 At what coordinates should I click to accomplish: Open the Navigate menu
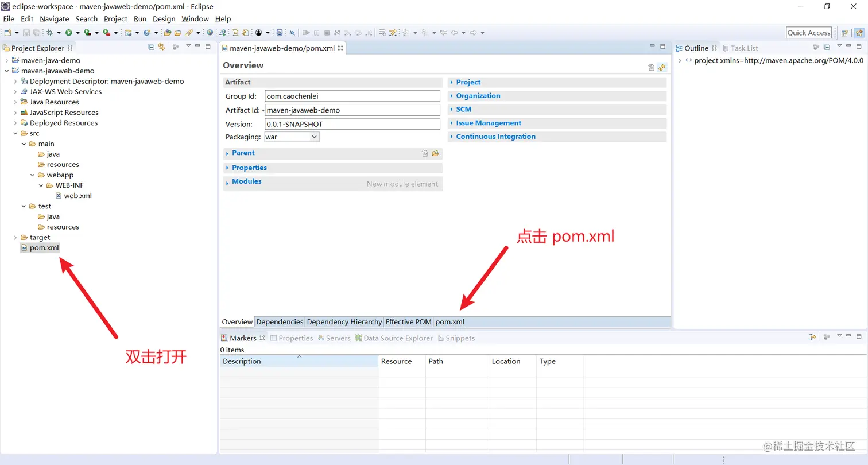click(55, 19)
